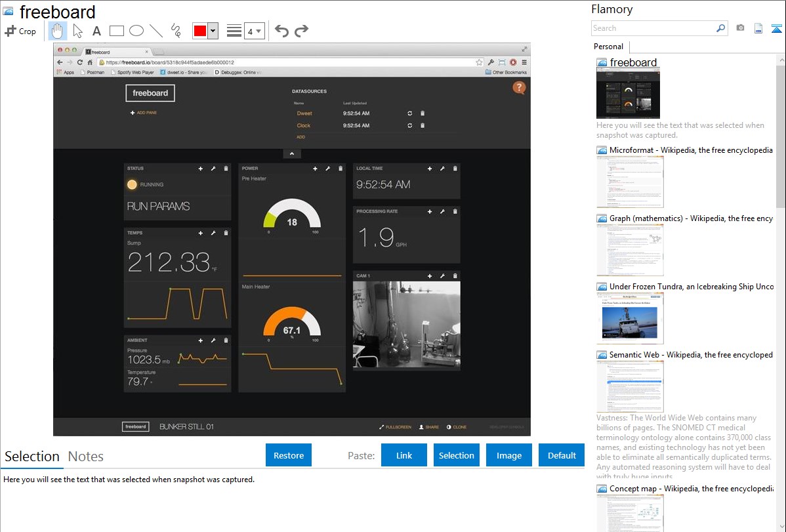Open the freeboard snapshot thumbnail
Viewport: 786px width, 532px height.
[x=628, y=93]
